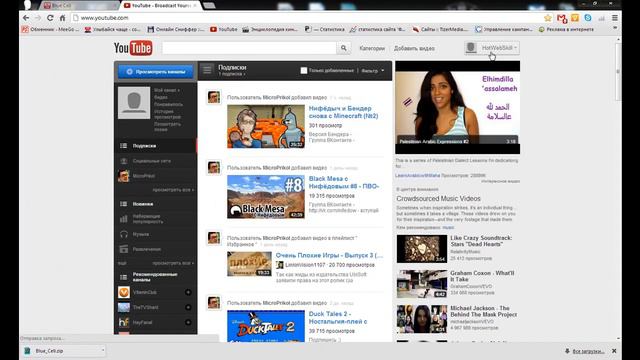This screenshot has height=360, width=640.
Task: Expand the '1 подписка' subscriptions link
Action: coord(231,74)
